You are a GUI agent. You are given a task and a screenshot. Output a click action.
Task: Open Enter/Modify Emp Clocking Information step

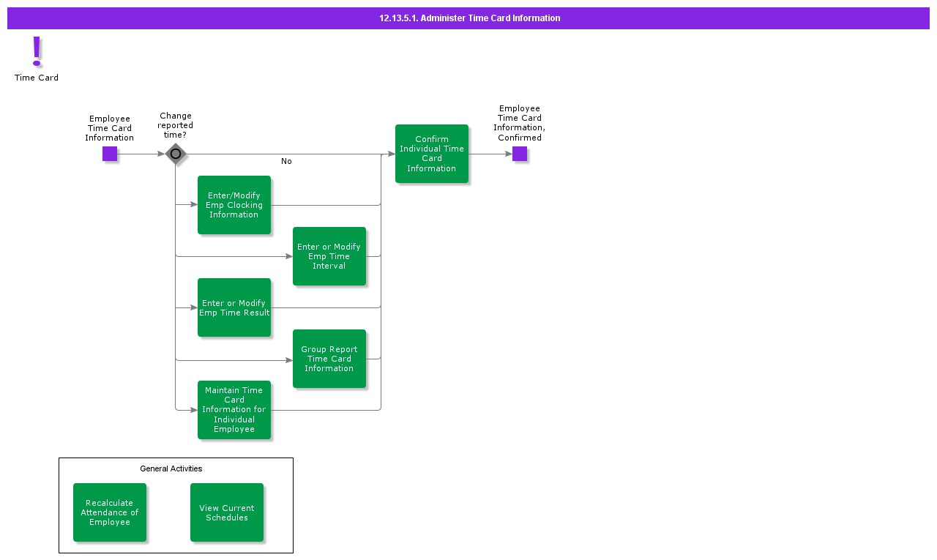click(x=234, y=205)
